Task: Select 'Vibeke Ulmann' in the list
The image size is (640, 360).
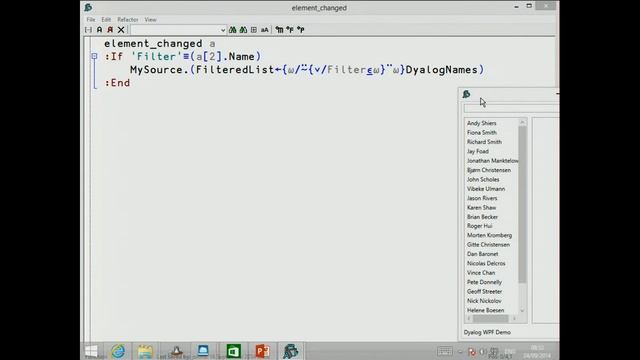Action: (486, 189)
